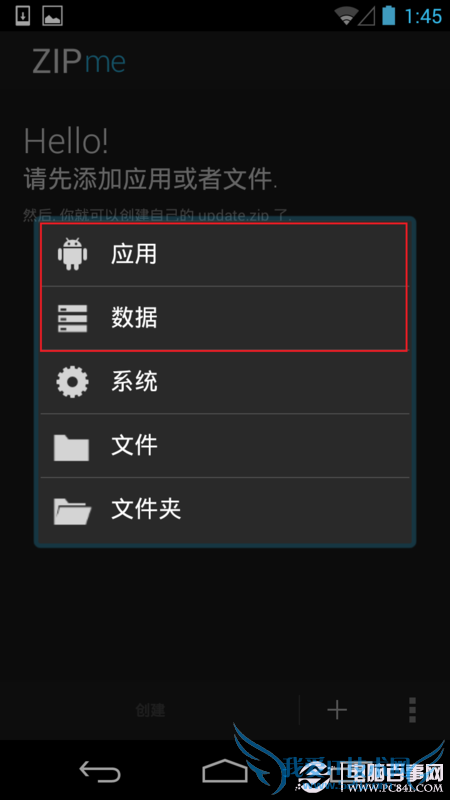Image resolution: width=450 pixels, height=800 pixels.
Task: Choose the 文件 option
Action: (x=224, y=445)
